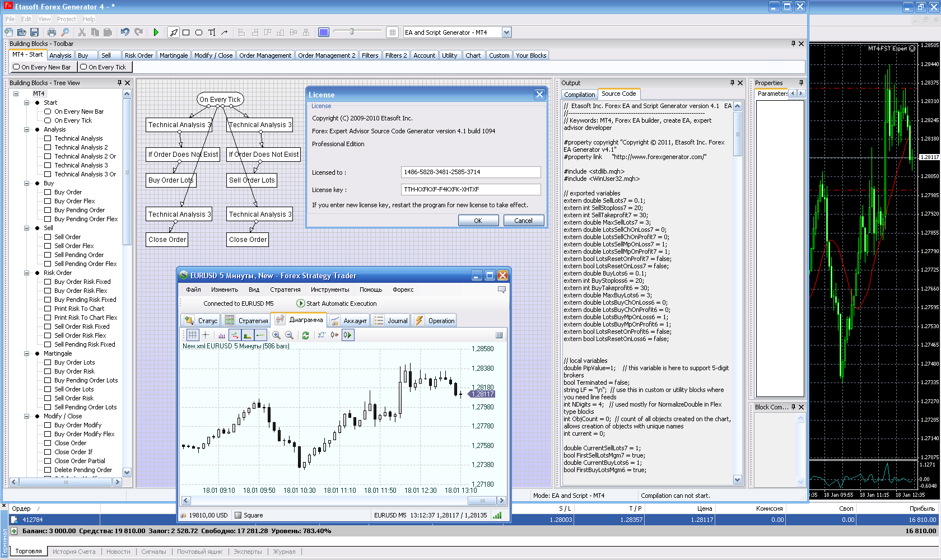This screenshot has height=560, width=941.
Task: Check the Close Order If box
Action: [x=48, y=452]
